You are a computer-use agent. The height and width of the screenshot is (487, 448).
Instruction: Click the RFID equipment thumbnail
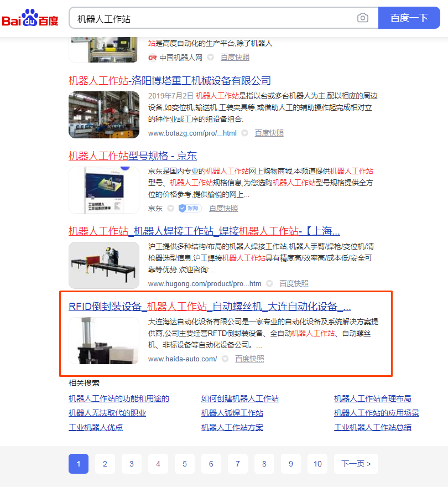(104, 341)
